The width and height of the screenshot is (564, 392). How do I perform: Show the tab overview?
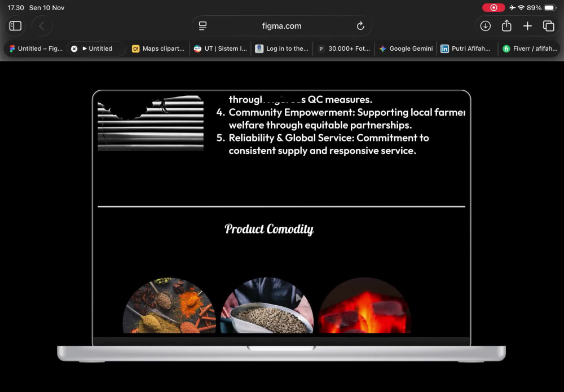click(x=548, y=26)
